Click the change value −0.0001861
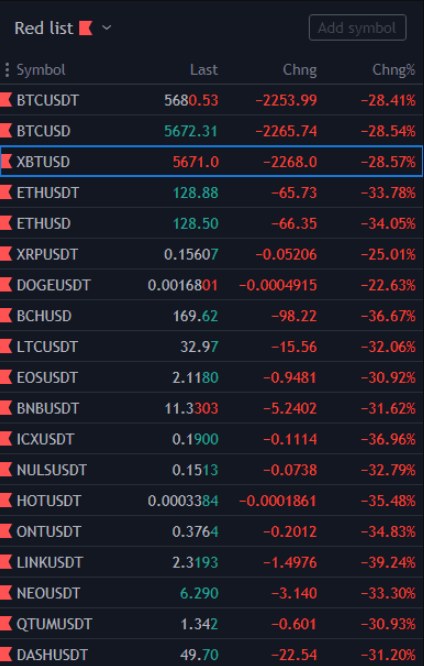The height and width of the screenshot is (666, 424). pos(278,500)
